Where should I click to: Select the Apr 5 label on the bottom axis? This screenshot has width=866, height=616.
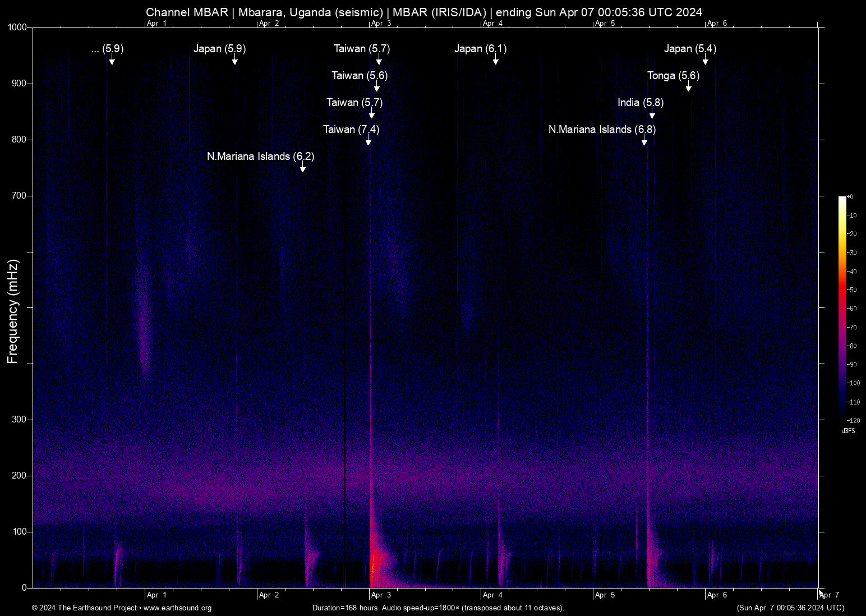[x=605, y=595]
